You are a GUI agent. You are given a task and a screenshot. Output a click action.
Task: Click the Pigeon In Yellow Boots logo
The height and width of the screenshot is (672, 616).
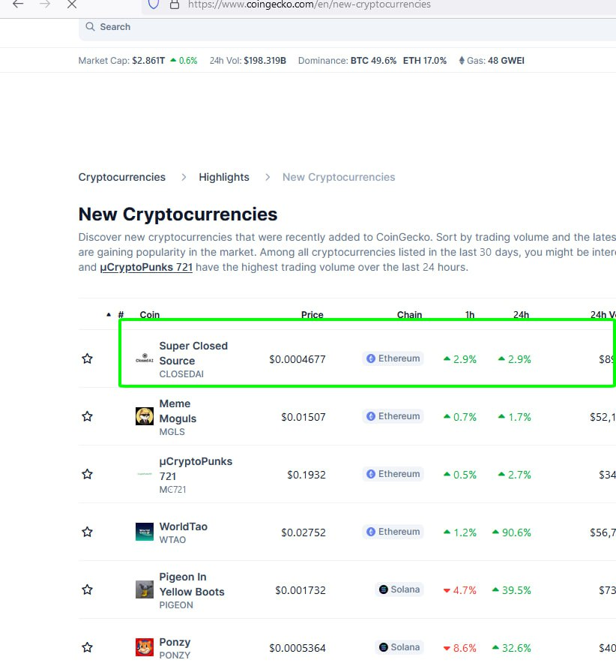click(145, 589)
